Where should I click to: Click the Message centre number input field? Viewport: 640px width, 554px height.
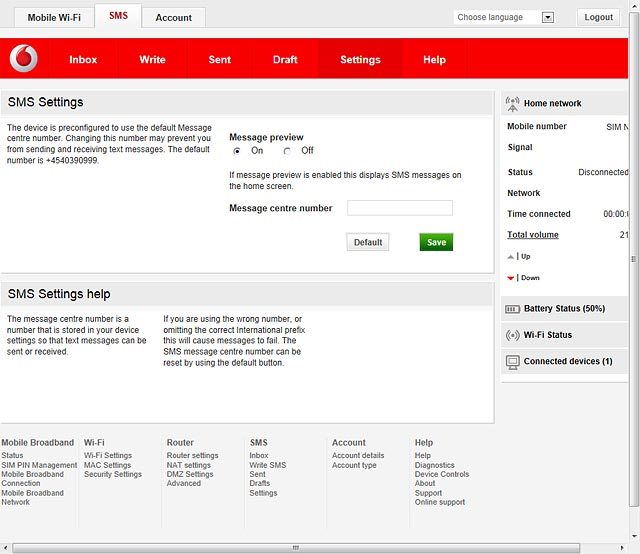[400, 208]
